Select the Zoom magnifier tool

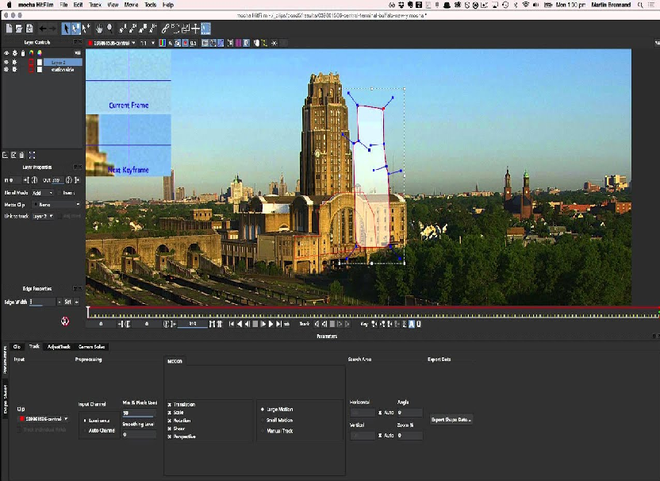click(x=109, y=29)
